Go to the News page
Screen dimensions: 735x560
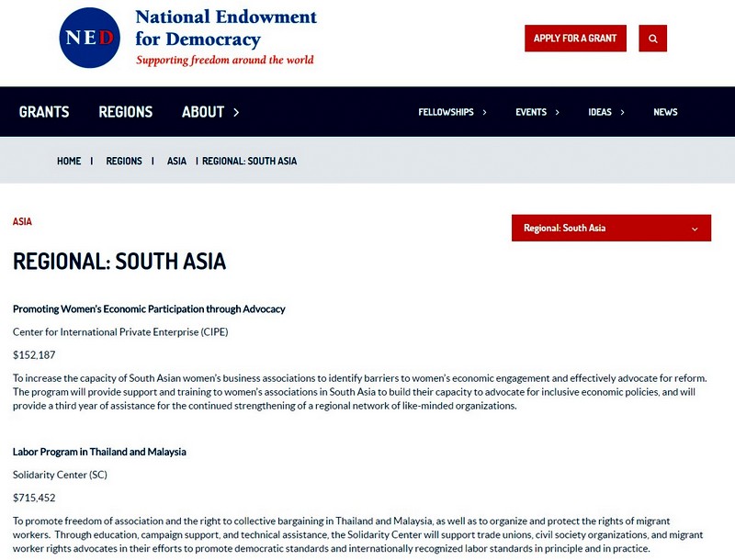click(665, 112)
